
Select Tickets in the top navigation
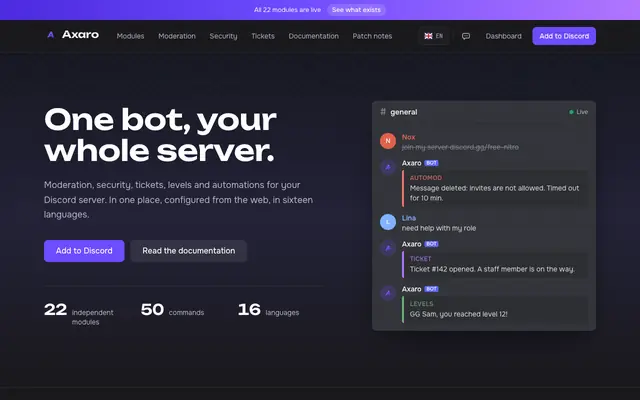(x=263, y=36)
